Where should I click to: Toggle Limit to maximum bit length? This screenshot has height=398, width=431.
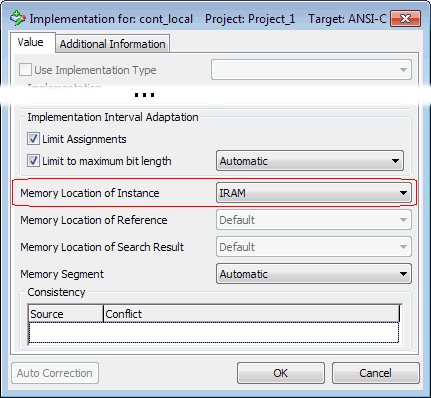coord(33,161)
